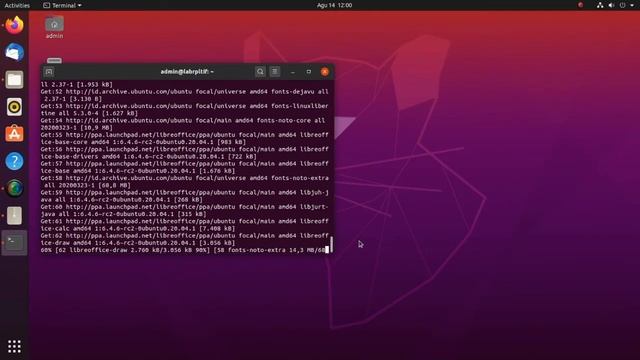Click the download progress line at 68%
This screenshot has height=360, width=640.
tap(184, 250)
